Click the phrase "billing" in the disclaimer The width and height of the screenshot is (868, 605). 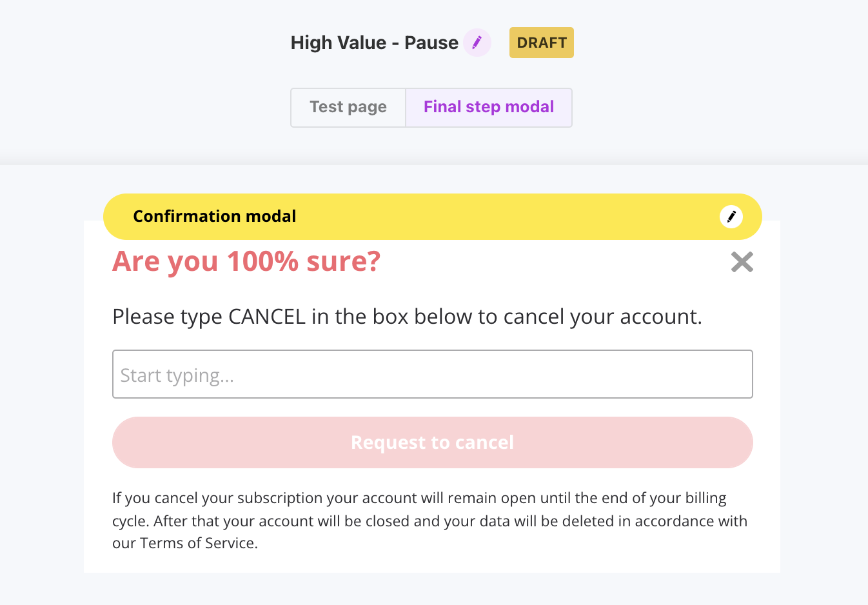tap(705, 498)
